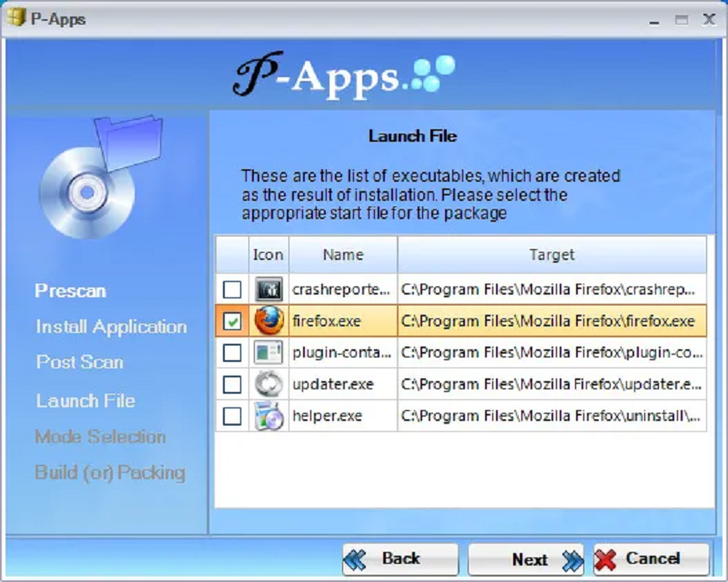The image size is (728, 582).
Task: Click the Firefox logo icon
Action: [x=269, y=321]
